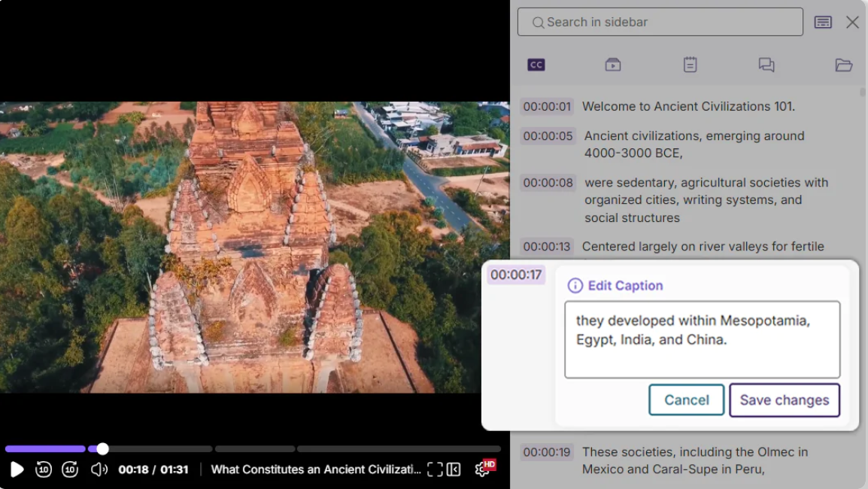
Task: Save changes to the caption
Action: pos(785,399)
